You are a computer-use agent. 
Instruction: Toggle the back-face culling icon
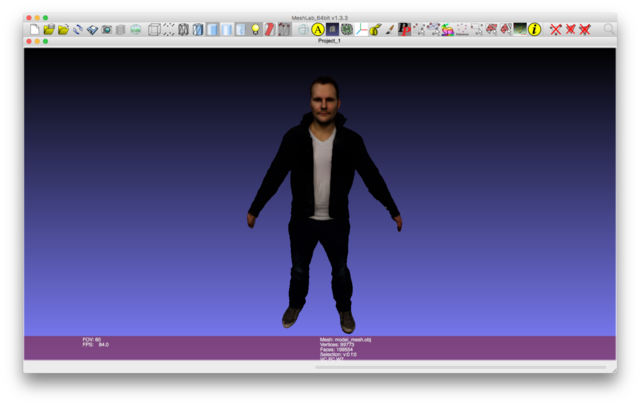click(x=284, y=29)
